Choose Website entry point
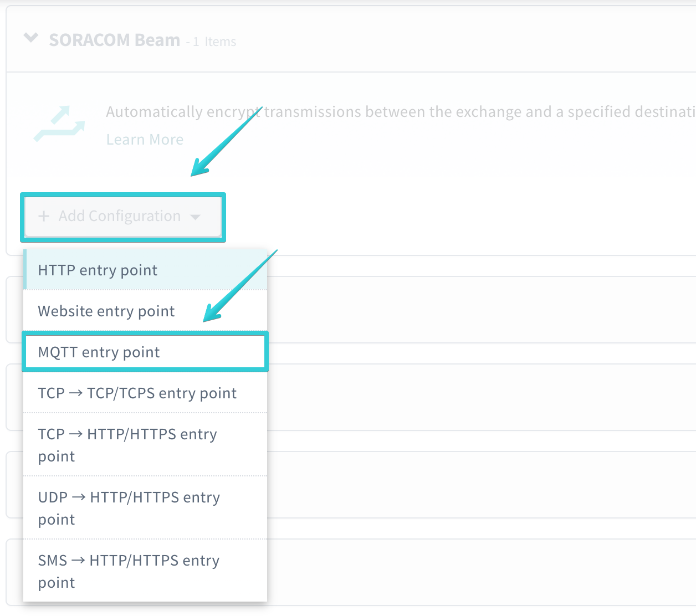Screen dimensions: 696x616 [105, 311]
